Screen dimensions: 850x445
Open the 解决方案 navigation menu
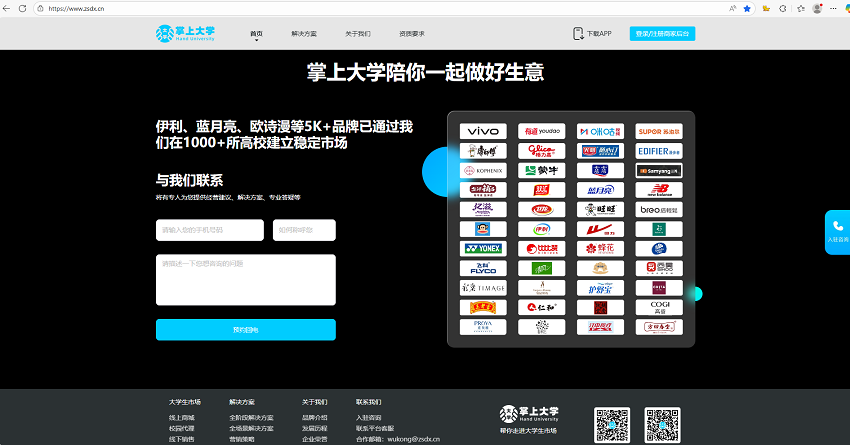303,34
